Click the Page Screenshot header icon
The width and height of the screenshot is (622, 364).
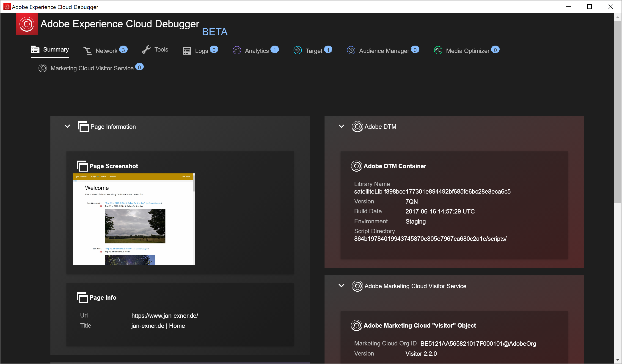[83, 166]
